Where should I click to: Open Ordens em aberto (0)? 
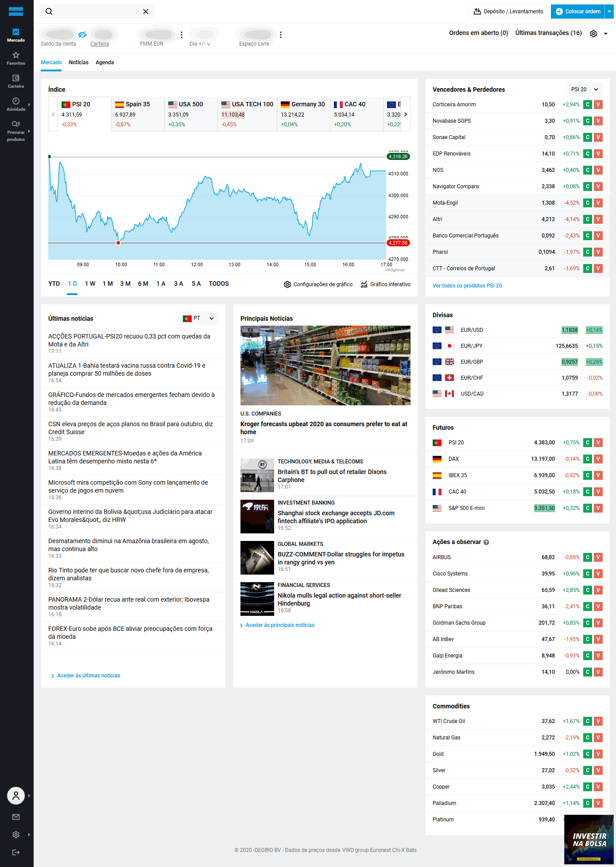coord(479,33)
